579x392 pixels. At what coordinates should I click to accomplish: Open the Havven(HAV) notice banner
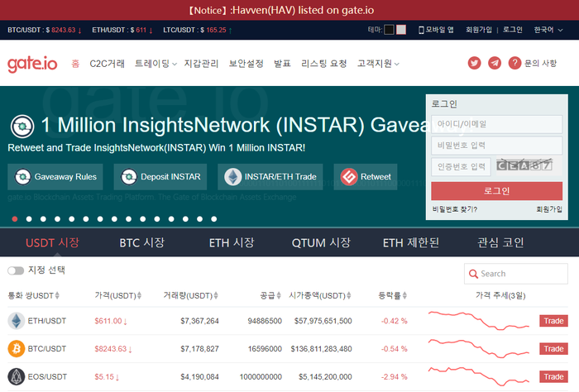(281, 10)
